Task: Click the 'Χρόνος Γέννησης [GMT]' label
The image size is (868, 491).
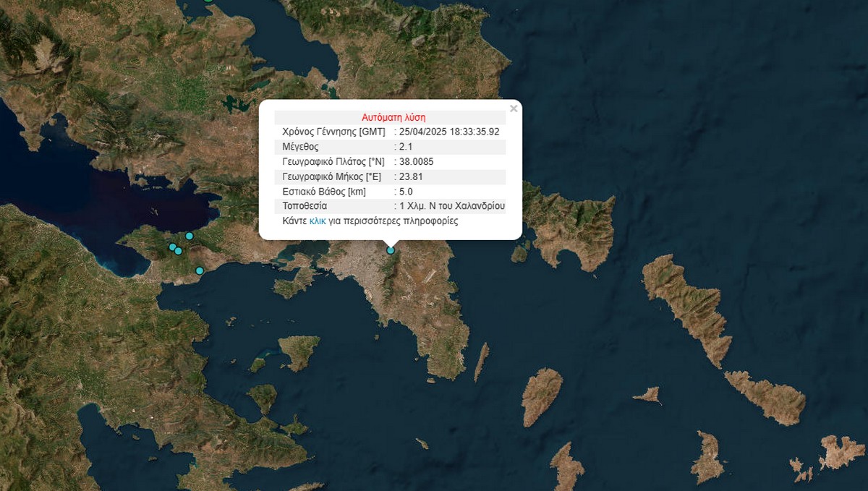Action: [333, 132]
